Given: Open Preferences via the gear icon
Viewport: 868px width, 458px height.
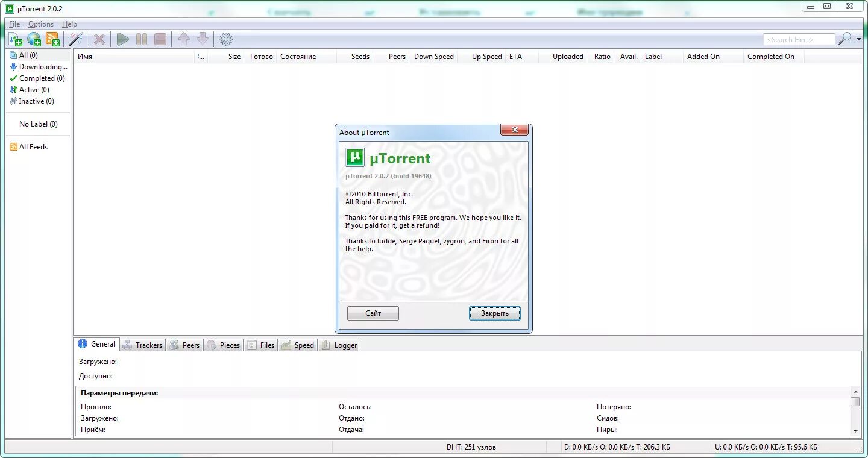Looking at the screenshot, I should point(226,39).
